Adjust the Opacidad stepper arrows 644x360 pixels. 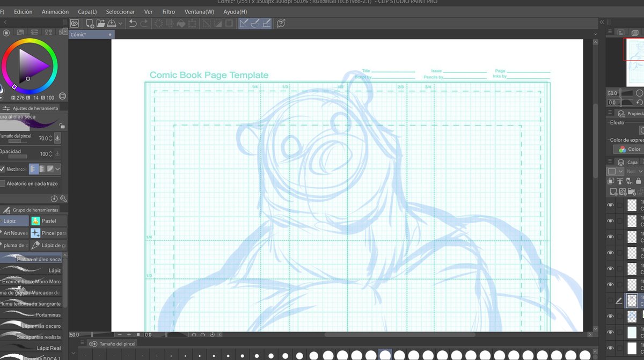(50, 154)
